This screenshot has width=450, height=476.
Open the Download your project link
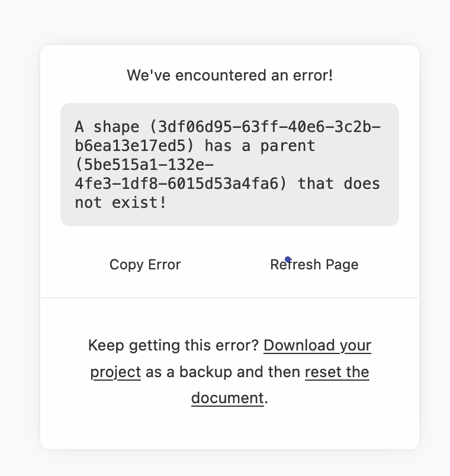coord(317,345)
